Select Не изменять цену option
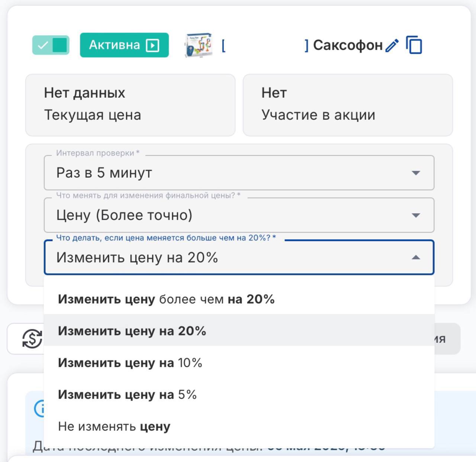The height and width of the screenshot is (462, 476). [114, 426]
